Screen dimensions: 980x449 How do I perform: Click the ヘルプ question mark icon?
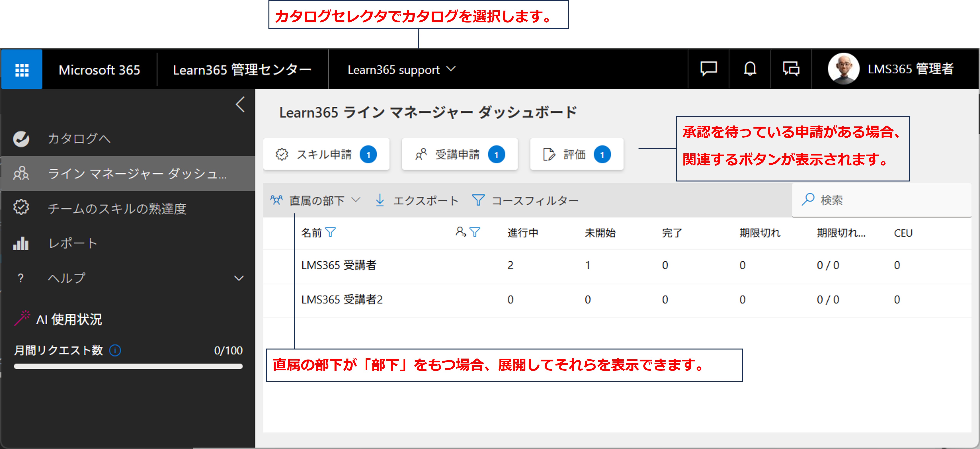click(x=21, y=278)
